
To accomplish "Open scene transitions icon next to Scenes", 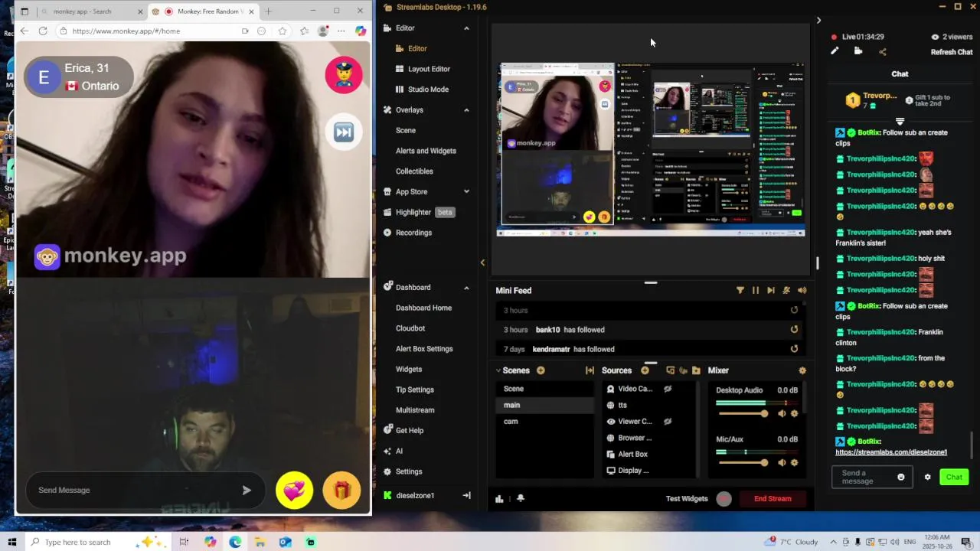I will [590, 370].
